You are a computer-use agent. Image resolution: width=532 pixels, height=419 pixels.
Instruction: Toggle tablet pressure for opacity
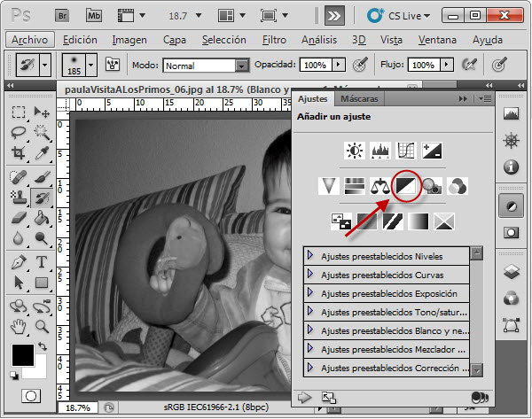tap(360, 65)
